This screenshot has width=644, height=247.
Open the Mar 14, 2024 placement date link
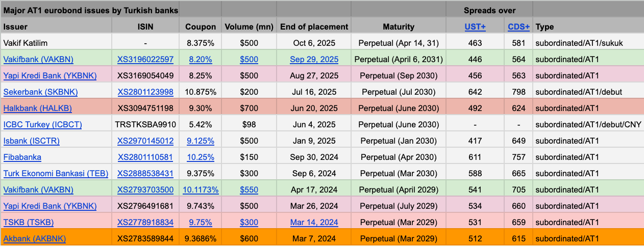[x=314, y=223]
